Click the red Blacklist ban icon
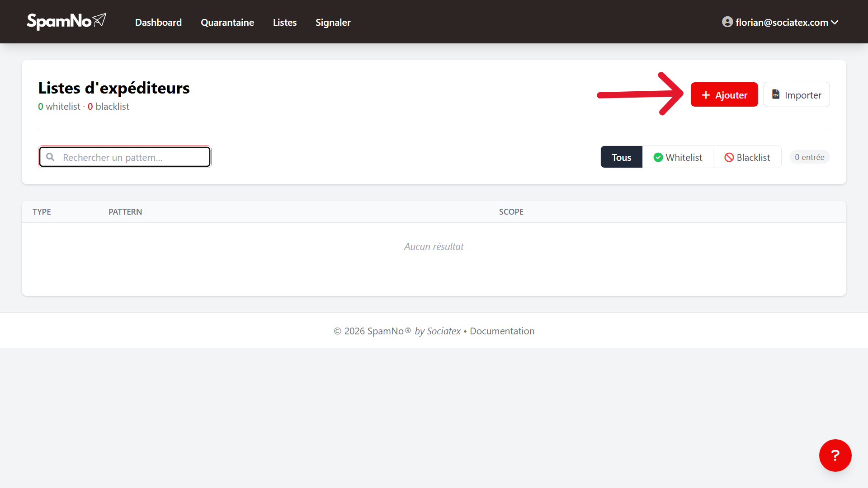Image resolution: width=868 pixels, height=488 pixels. click(x=729, y=157)
